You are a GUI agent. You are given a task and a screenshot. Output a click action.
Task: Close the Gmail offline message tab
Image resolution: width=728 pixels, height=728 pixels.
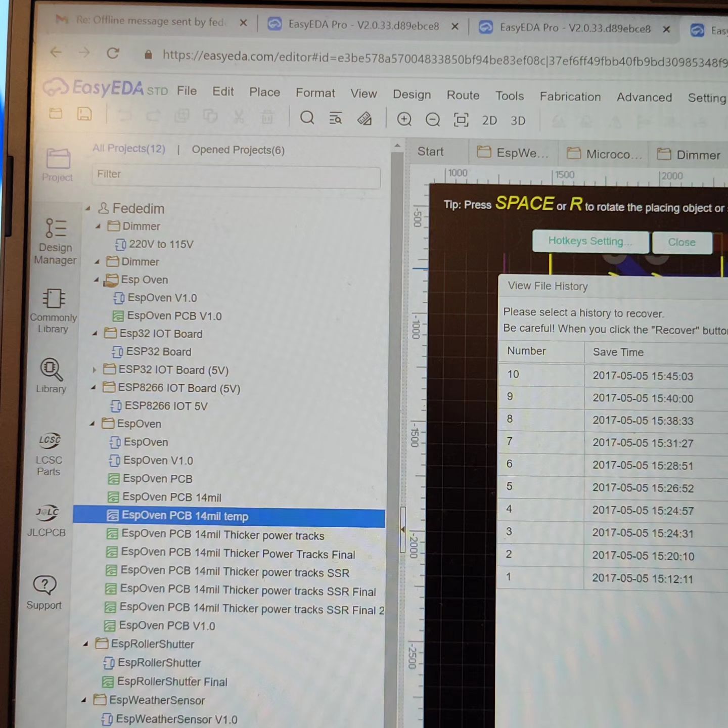coord(243,23)
